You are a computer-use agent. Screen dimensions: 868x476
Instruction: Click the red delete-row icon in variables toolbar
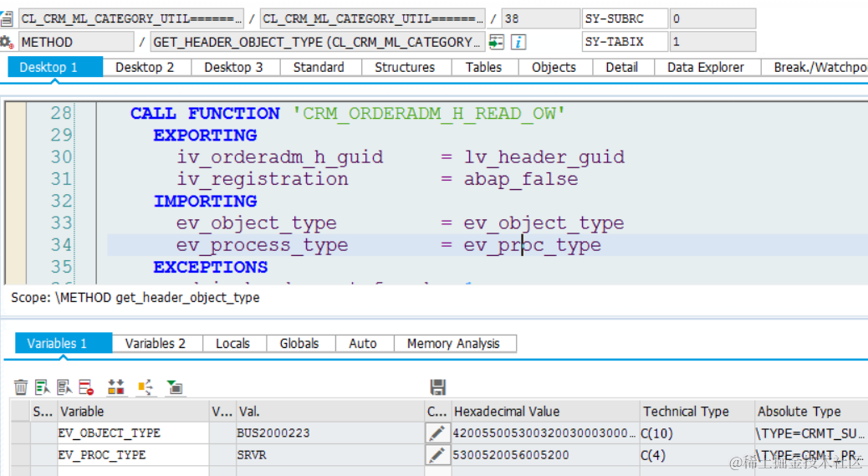(86, 386)
